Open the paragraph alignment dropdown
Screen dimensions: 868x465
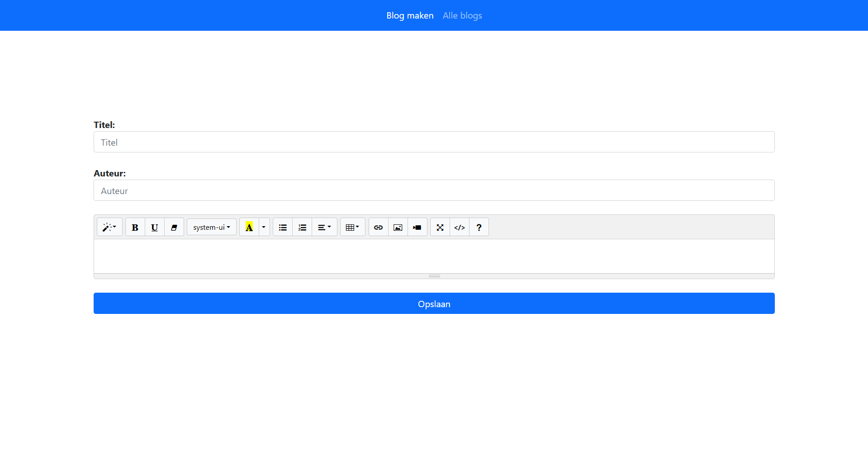click(x=324, y=228)
